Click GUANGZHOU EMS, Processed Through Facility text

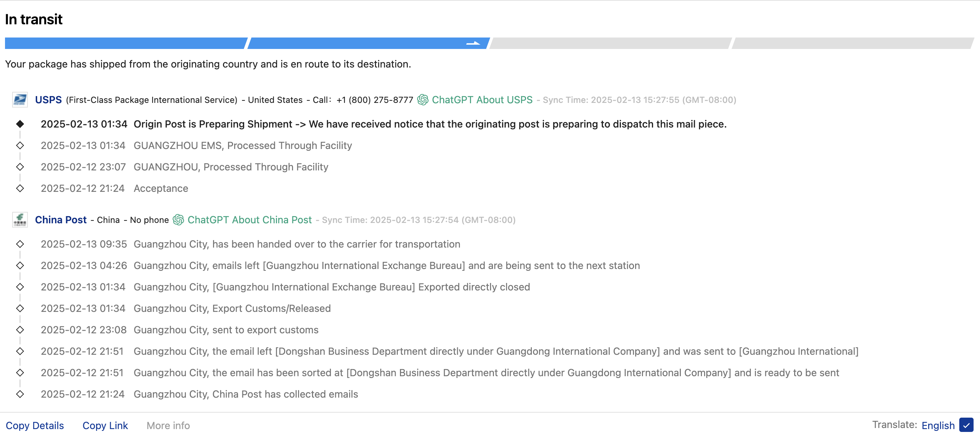coord(243,146)
